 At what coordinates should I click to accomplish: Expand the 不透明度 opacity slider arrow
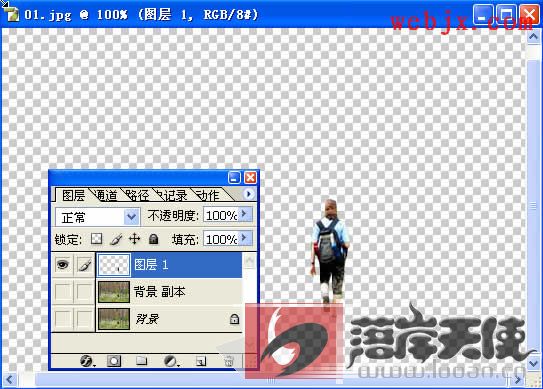pyautogui.click(x=245, y=214)
